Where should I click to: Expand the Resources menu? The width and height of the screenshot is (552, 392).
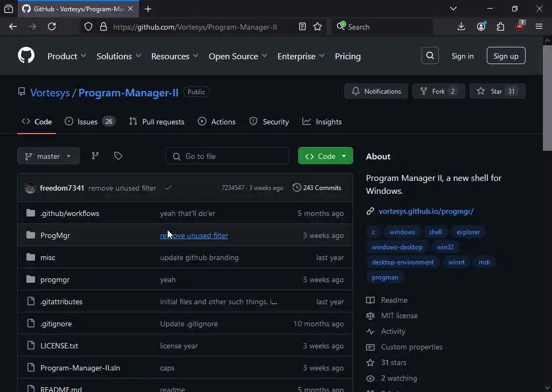tap(175, 56)
